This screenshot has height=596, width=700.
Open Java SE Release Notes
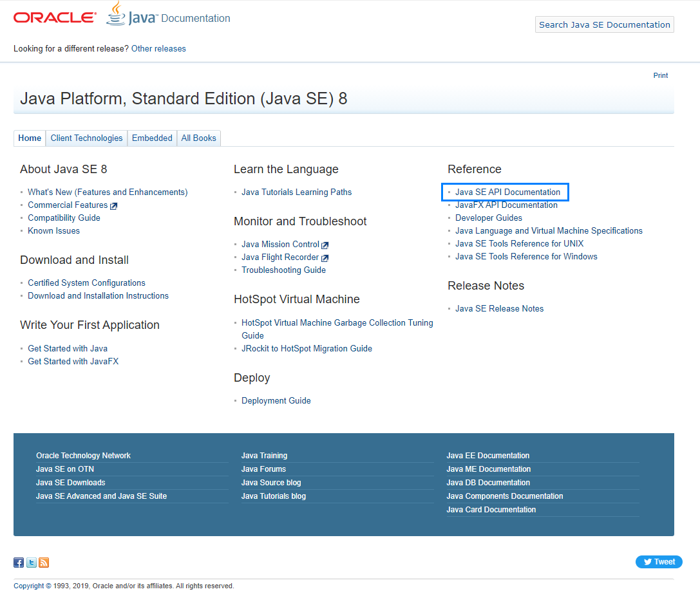[x=499, y=309]
